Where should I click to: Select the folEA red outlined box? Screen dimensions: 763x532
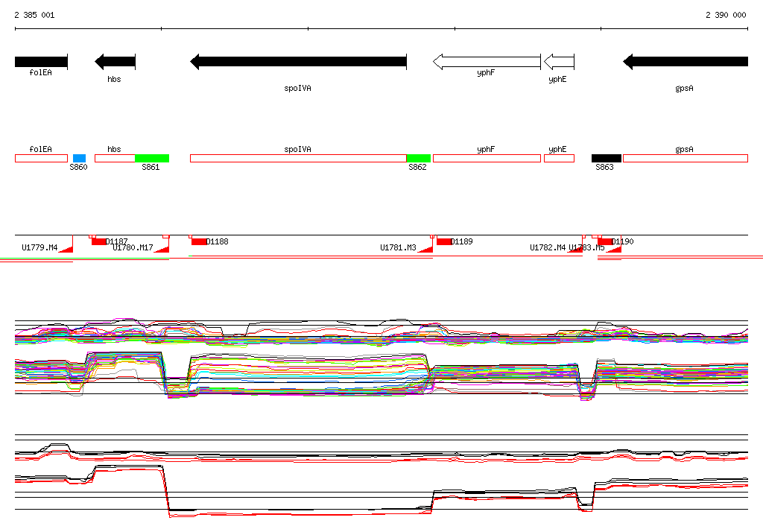point(42,158)
